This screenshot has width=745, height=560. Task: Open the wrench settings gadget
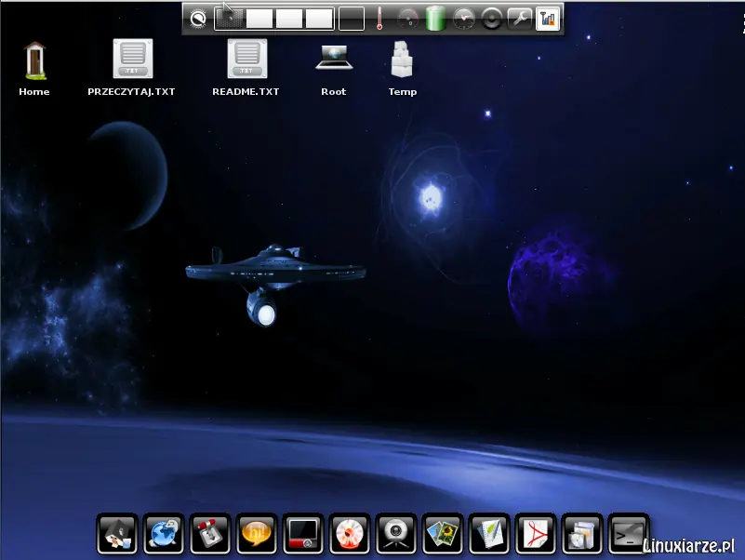(x=520, y=19)
